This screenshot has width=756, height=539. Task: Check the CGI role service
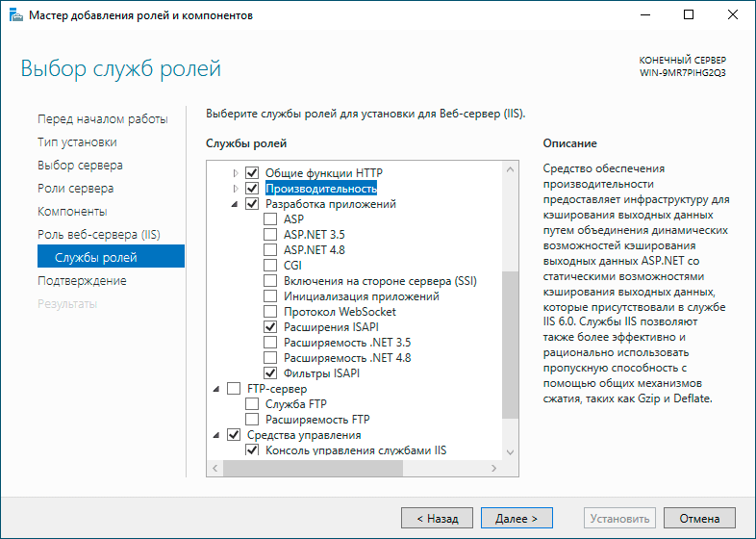click(x=270, y=266)
